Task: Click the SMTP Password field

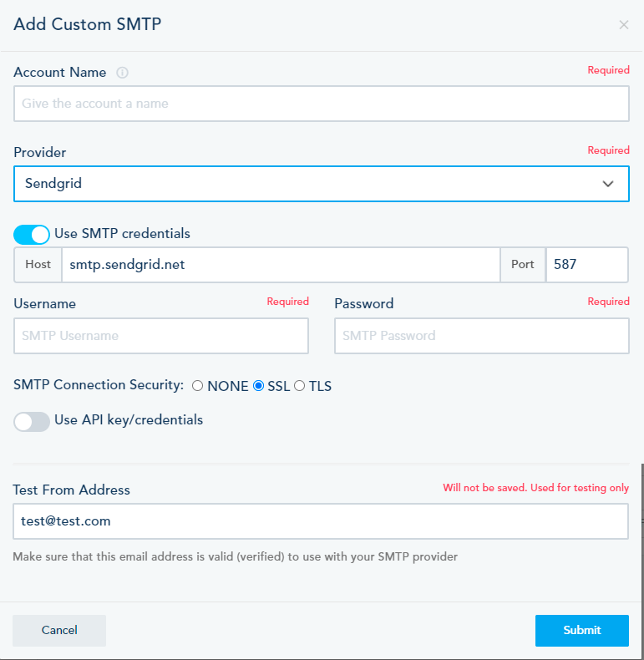Action: (481, 336)
